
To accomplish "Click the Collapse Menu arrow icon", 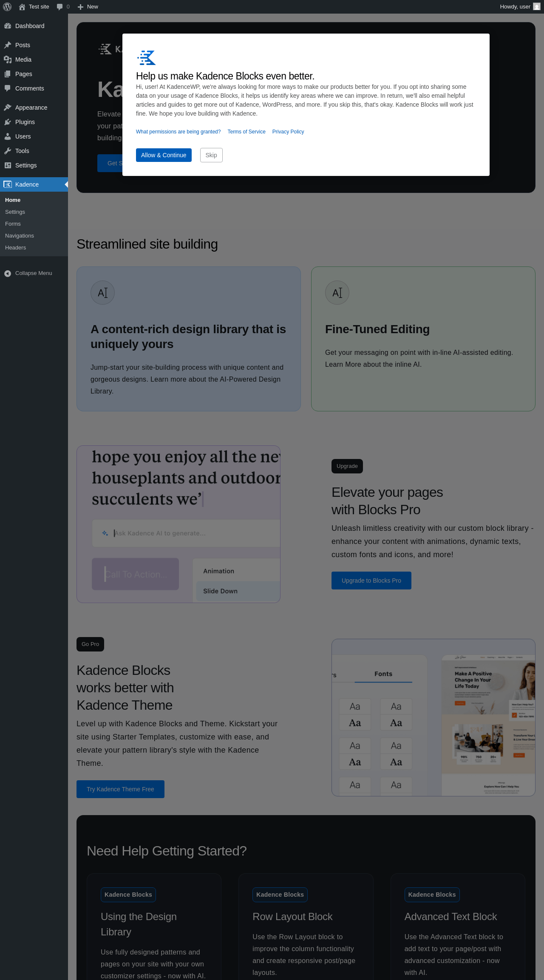I will [x=8, y=273].
